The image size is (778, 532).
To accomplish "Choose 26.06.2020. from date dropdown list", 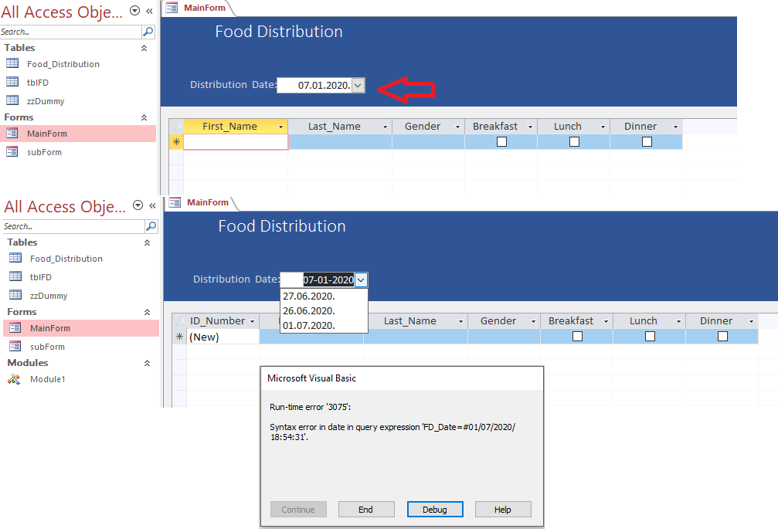I will (x=324, y=311).
